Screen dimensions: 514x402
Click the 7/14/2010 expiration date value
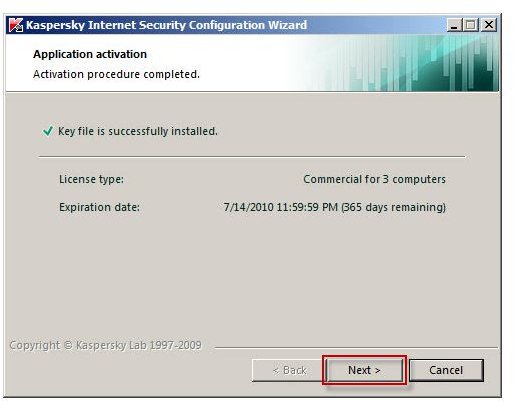(x=281, y=207)
